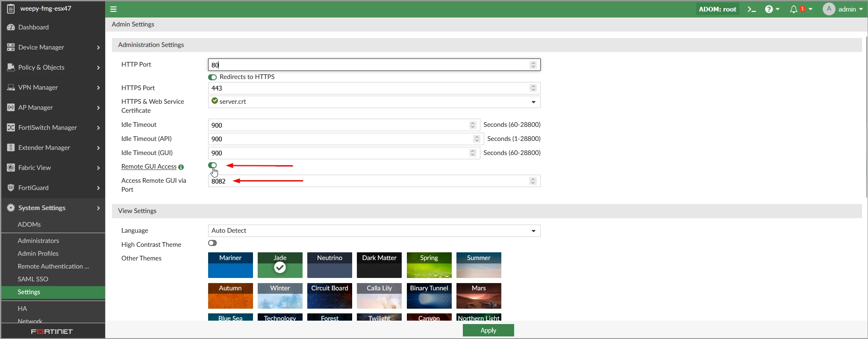
Task: Select the Mariner theme swatch
Action: [x=230, y=265]
